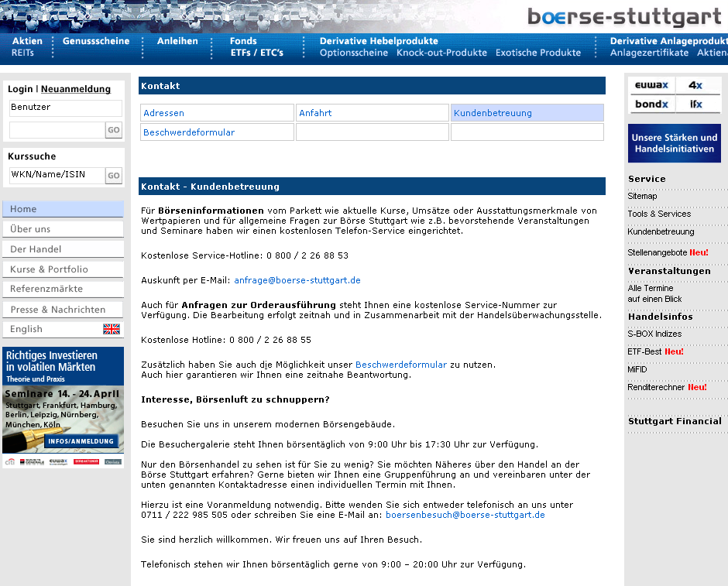Viewport: 728px width, 586px height.
Task: Click the boerse-stuttgart logo
Action: point(624,17)
